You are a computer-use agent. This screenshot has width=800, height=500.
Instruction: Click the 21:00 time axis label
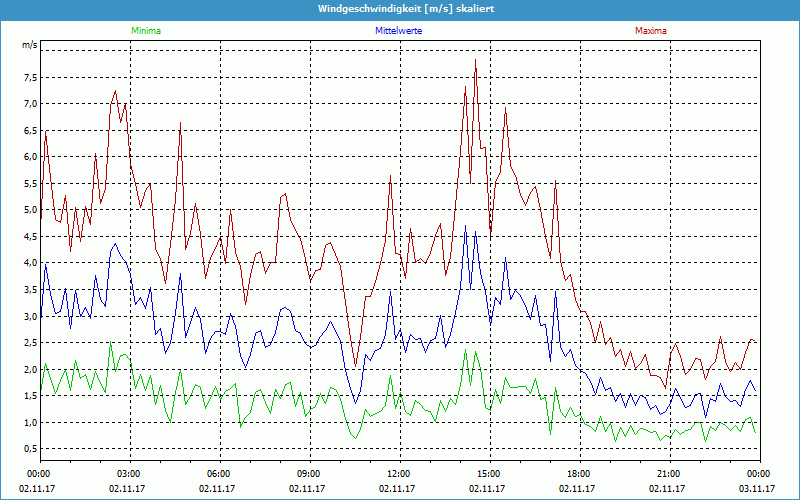(x=669, y=474)
